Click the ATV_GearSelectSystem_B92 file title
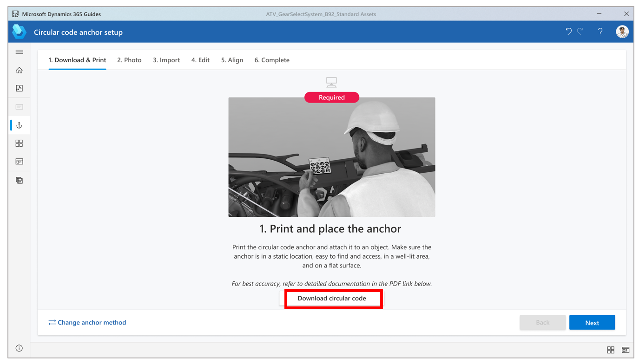Image resolution: width=639 pixels, height=364 pixels. point(321,14)
